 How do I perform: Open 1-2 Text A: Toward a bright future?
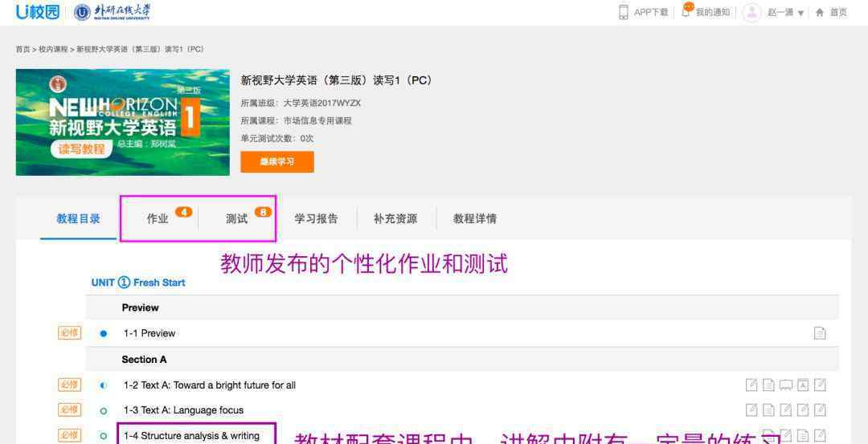209,385
